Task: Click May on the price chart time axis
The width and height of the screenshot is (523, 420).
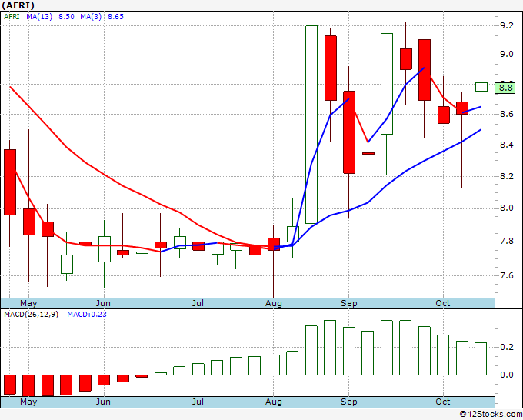Action: click(x=28, y=303)
